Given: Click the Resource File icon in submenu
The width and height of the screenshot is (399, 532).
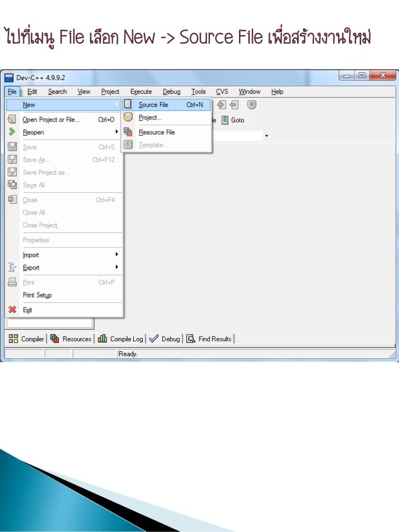Looking at the screenshot, I should pos(128,131).
